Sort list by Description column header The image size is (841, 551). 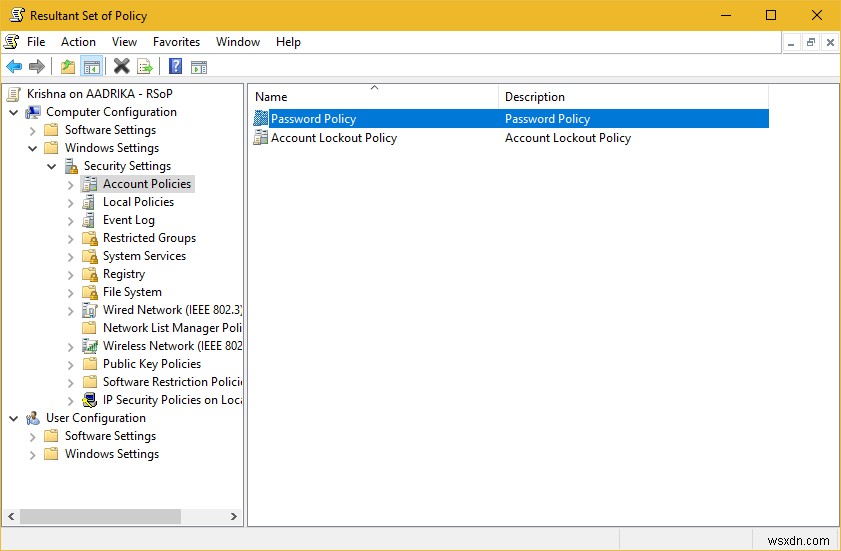pos(633,97)
